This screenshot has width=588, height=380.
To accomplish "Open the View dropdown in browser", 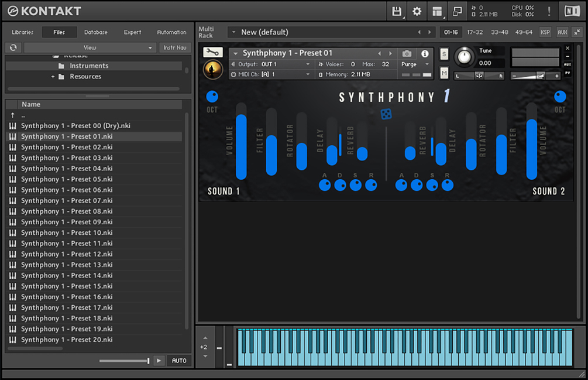I will point(90,47).
